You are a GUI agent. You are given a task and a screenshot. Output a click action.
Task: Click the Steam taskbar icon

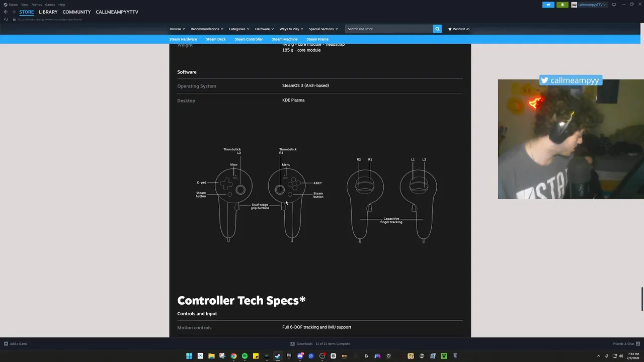tap(277, 356)
